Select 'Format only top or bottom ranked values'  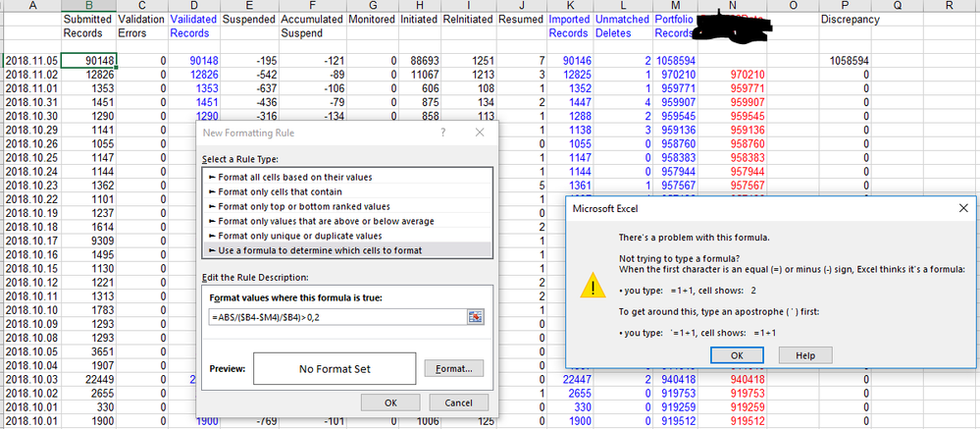coord(347,206)
